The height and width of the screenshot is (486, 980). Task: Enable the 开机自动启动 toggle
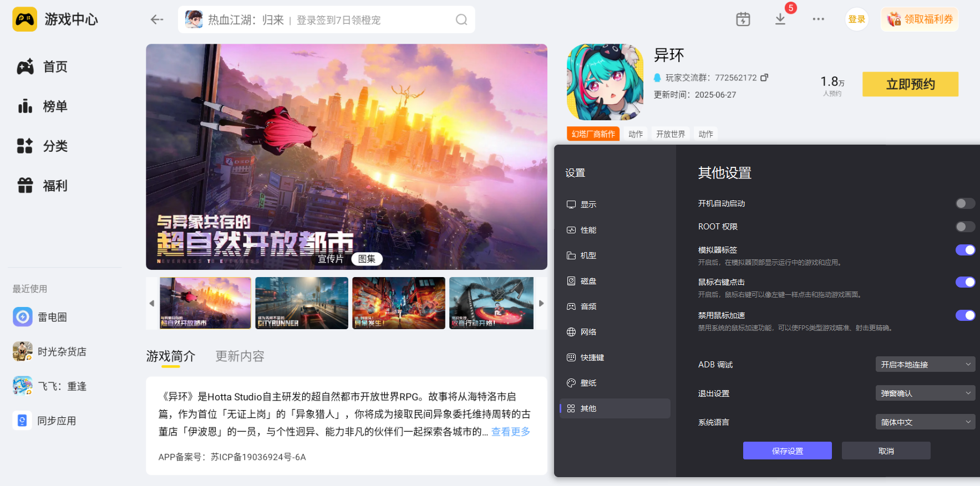pyautogui.click(x=965, y=203)
